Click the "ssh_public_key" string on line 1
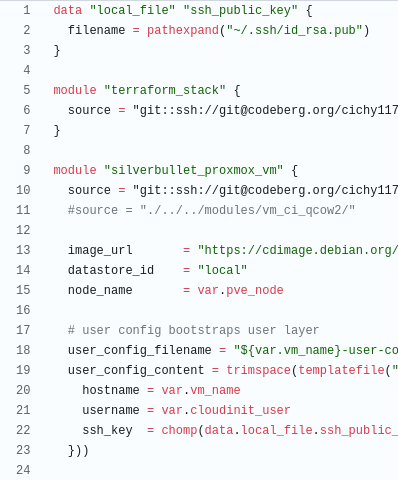398x480 pixels. 240,10
